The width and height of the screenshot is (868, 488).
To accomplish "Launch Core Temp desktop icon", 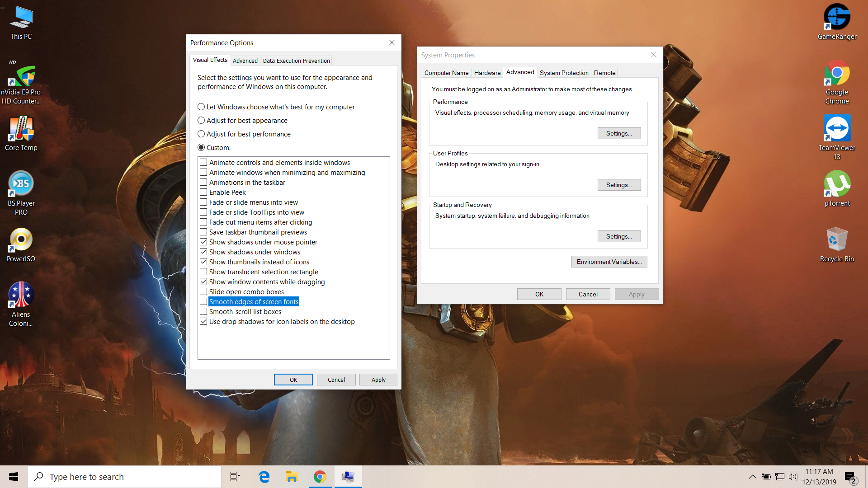I will point(21,133).
